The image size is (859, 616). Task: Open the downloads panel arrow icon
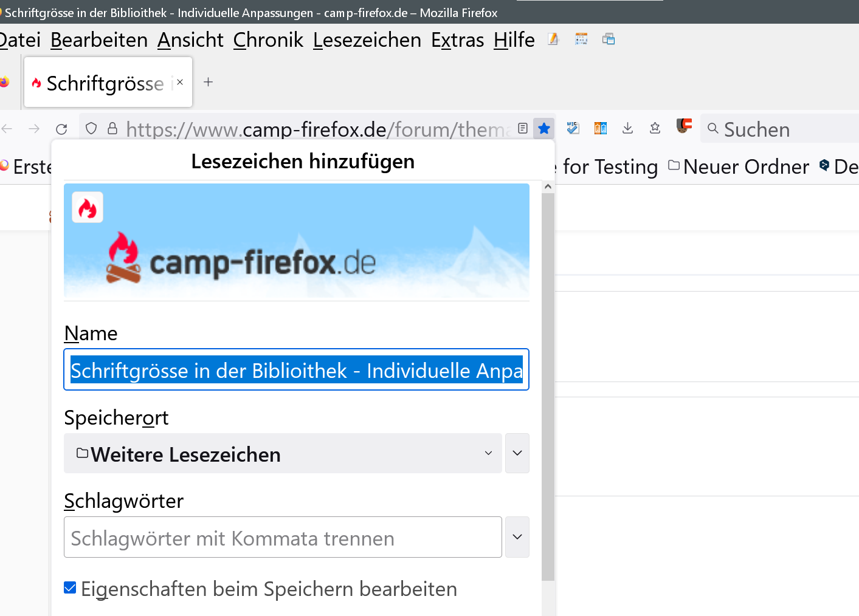(x=627, y=128)
